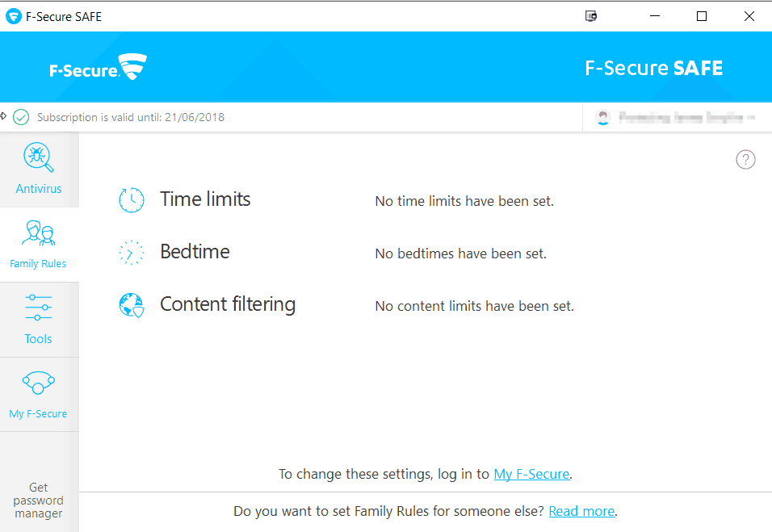Follow the My F-Secure login link
772x532 pixels.
531,474
